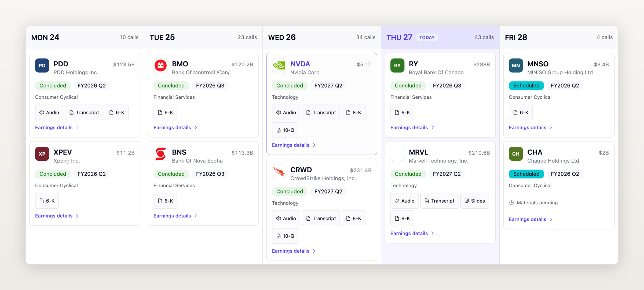
Task: Open the BNS 6-K filing
Action: click(165, 201)
